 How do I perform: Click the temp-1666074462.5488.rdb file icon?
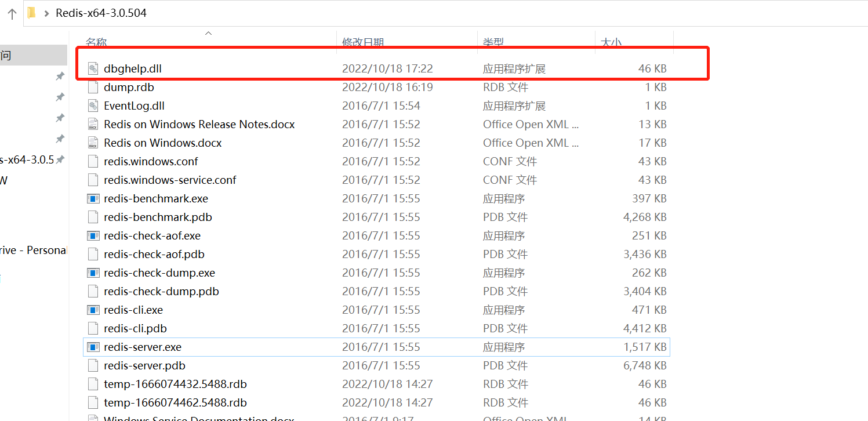click(x=93, y=402)
